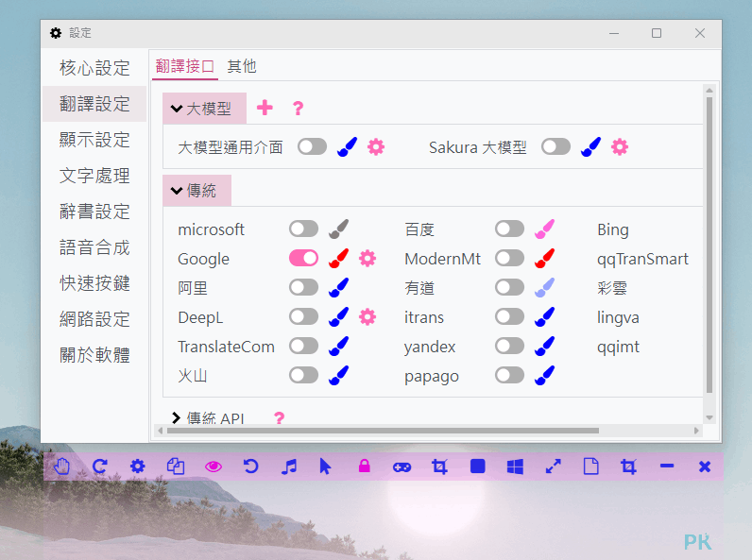Toggle the pink eye icon in toolbar
The height and width of the screenshot is (560, 752).
pyautogui.click(x=214, y=467)
